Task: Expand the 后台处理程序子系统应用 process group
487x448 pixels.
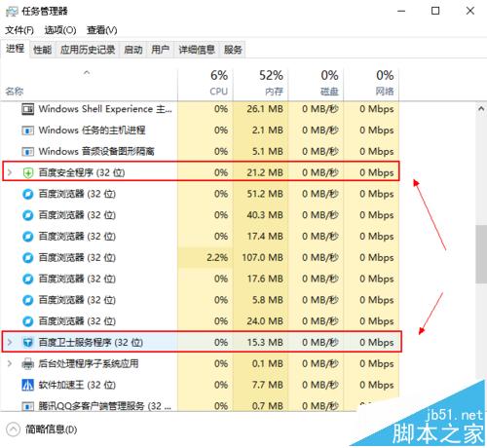Action: (x=10, y=363)
